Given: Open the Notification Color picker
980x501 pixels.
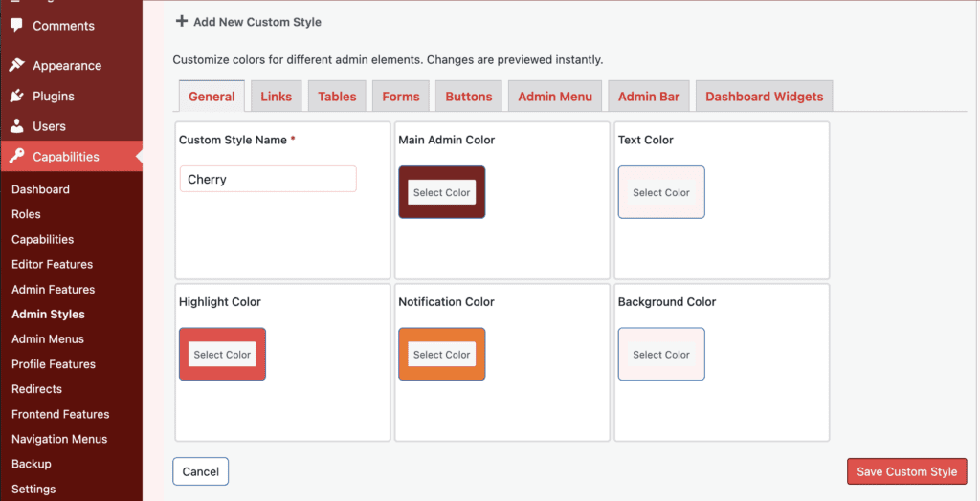Looking at the screenshot, I should point(441,355).
